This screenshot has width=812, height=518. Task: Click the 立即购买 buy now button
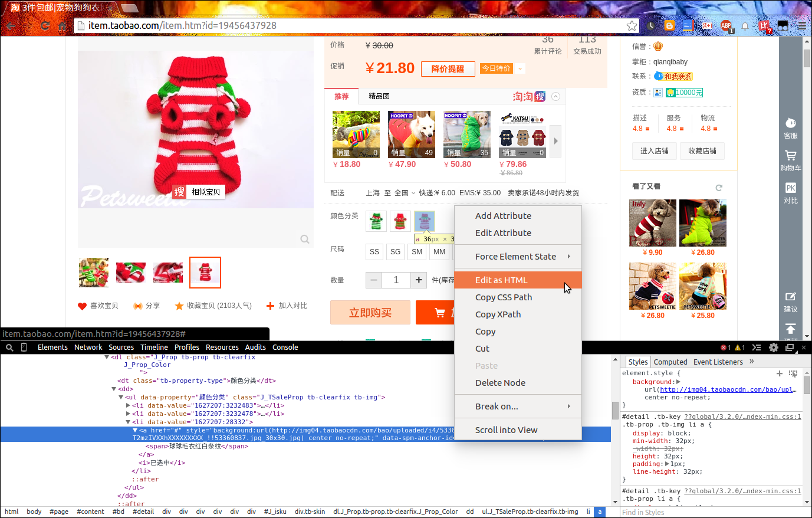370,313
